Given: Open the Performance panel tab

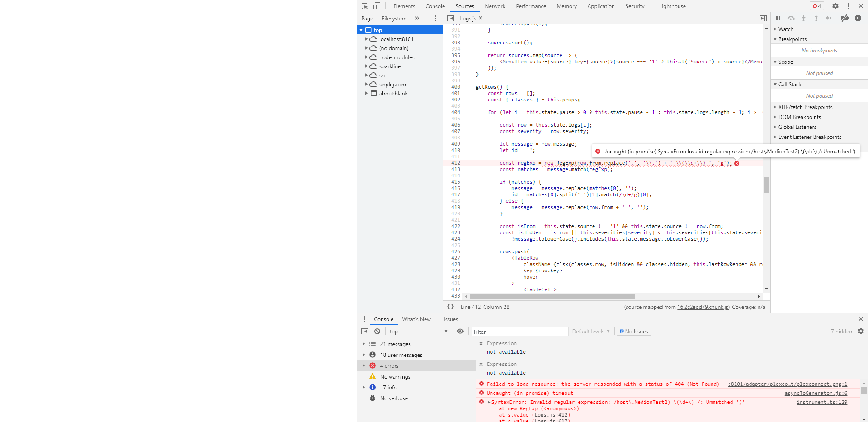Looking at the screenshot, I should [x=531, y=6].
